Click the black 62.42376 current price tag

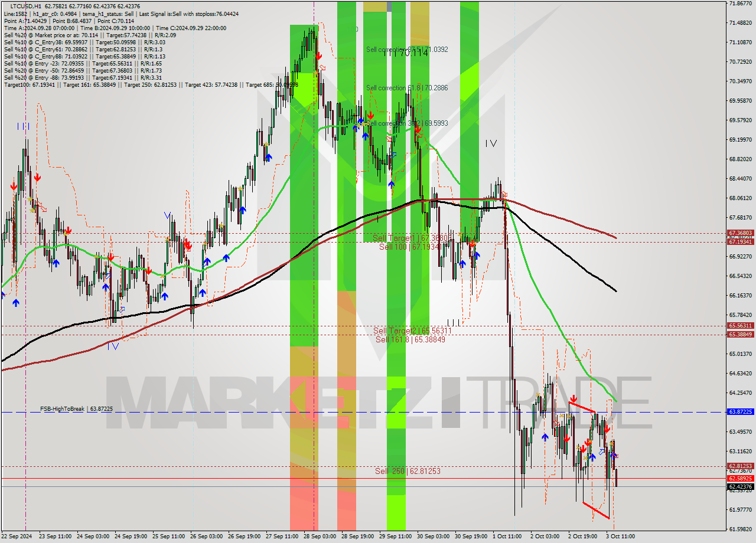(x=740, y=487)
